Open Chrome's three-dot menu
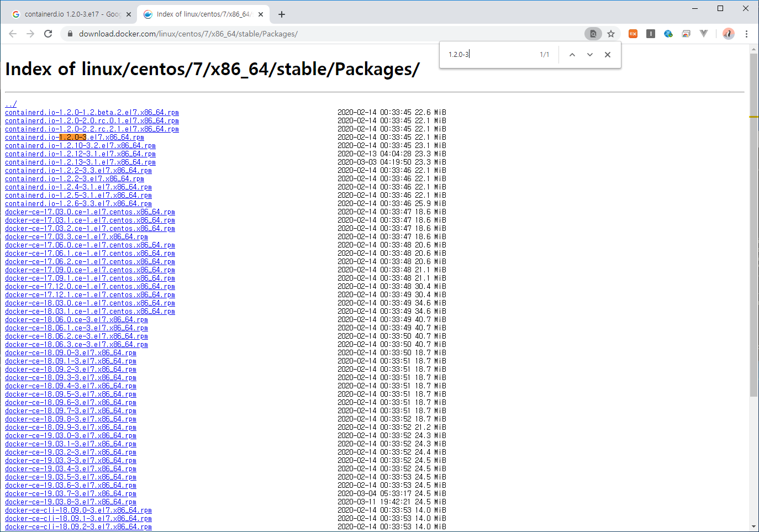The image size is (759, 532). 746,34
